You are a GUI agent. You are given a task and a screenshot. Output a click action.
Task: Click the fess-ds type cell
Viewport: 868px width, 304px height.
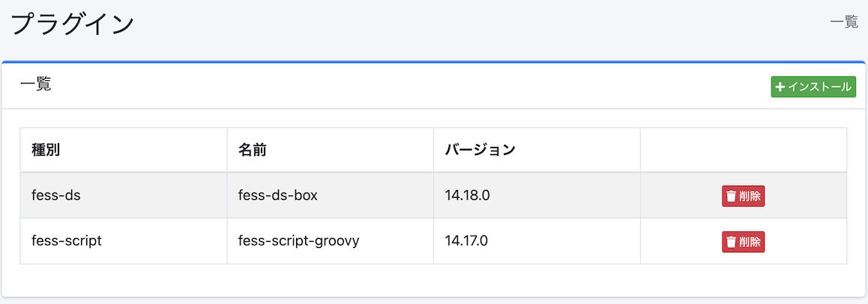[x=124, y=195]
